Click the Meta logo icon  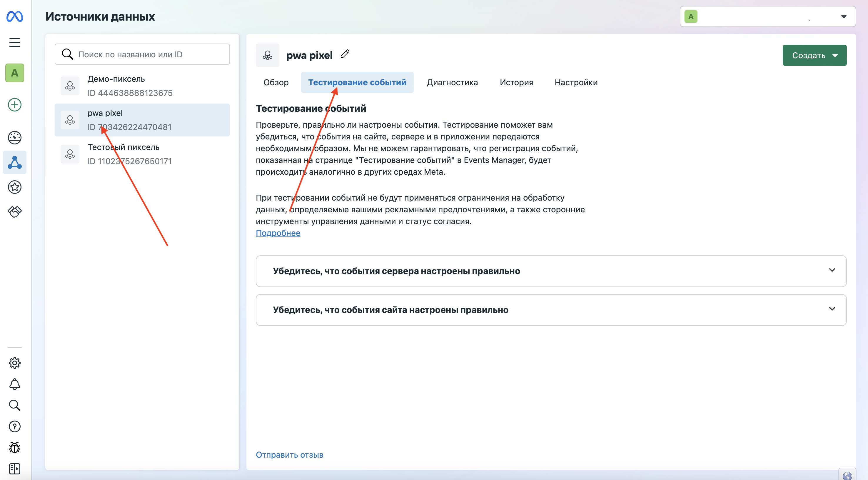pyautogui.click(x=14, y=16)
